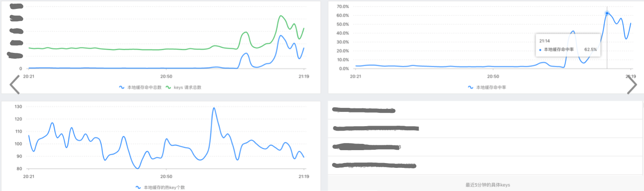Hide the 本地缓存命中率 series via legend text
The width and height of the screenshot is (644, 191).
click(491, 88)
